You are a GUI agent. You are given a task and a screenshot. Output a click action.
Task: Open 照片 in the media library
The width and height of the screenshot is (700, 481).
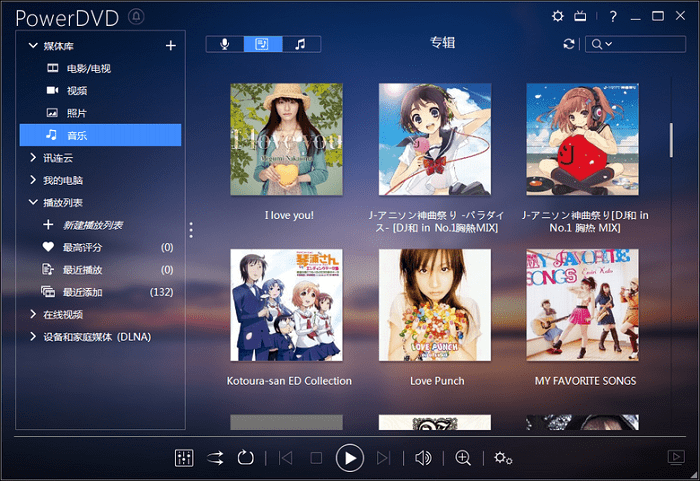coord(100,113)
